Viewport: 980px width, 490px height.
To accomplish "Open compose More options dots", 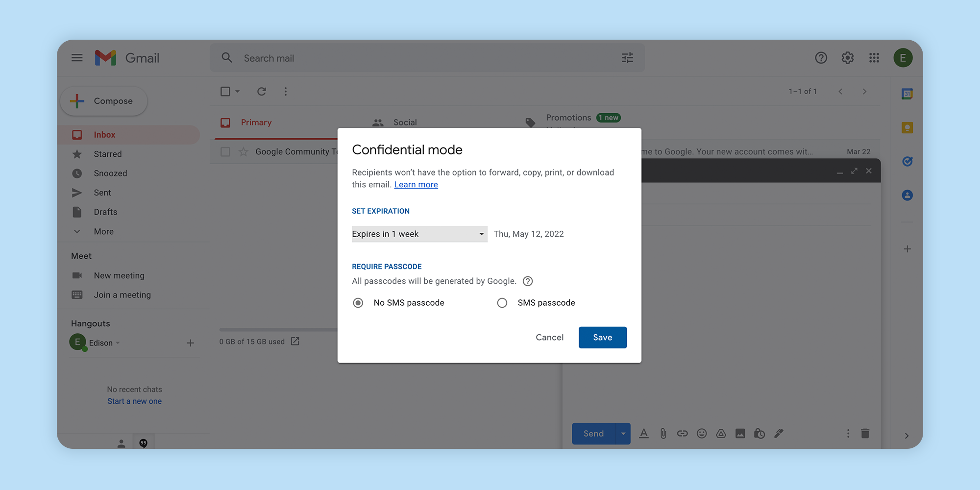I will click(848, 433).
